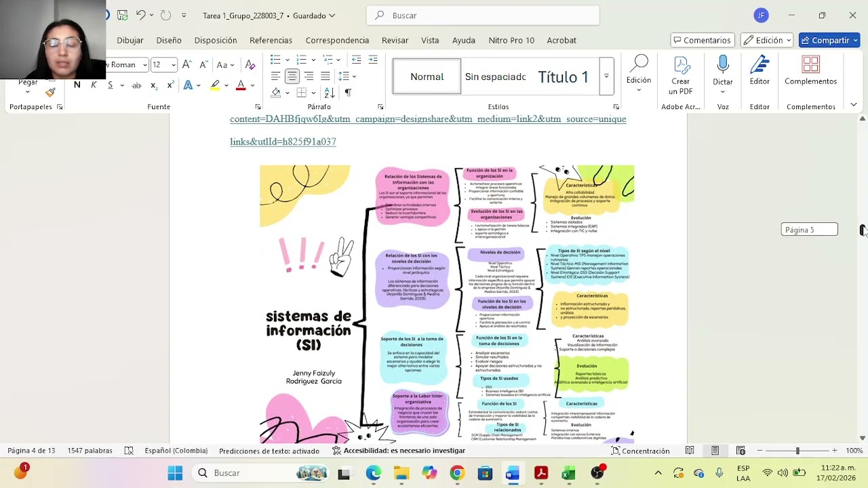The image size is (868, 488).
Task: Apply numbered list
Action: 302,60
